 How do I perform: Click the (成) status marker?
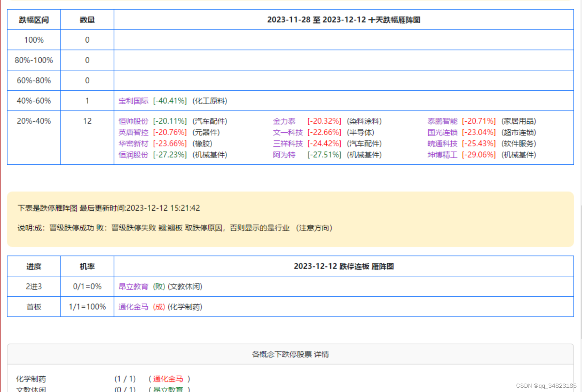(x=159, y=307)
